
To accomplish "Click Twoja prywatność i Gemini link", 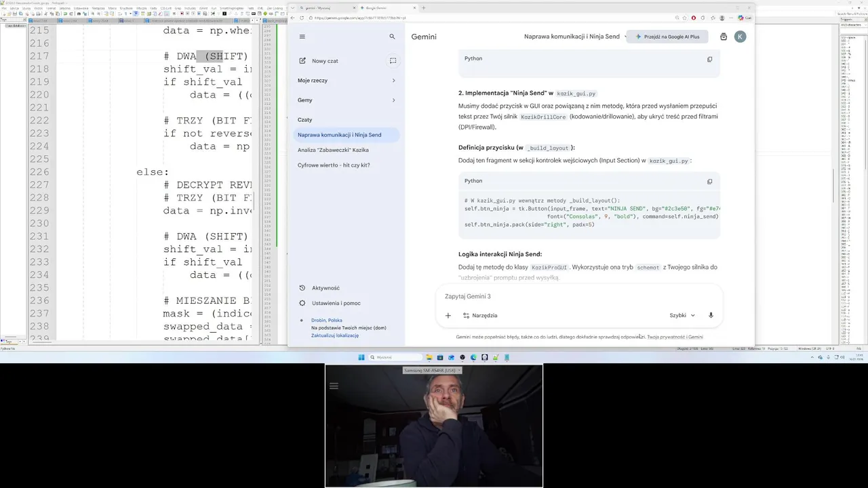I will point(675,337).
